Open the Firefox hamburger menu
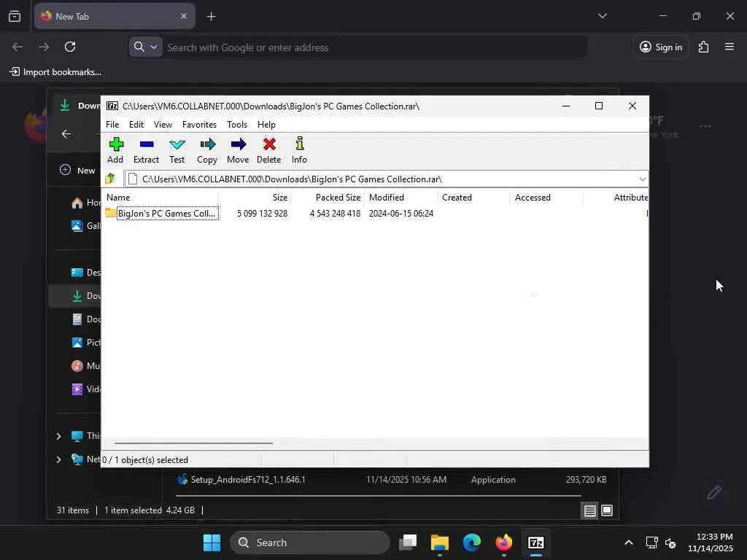Viewport: 747px width, 560px height. click(x=729, y=47)
